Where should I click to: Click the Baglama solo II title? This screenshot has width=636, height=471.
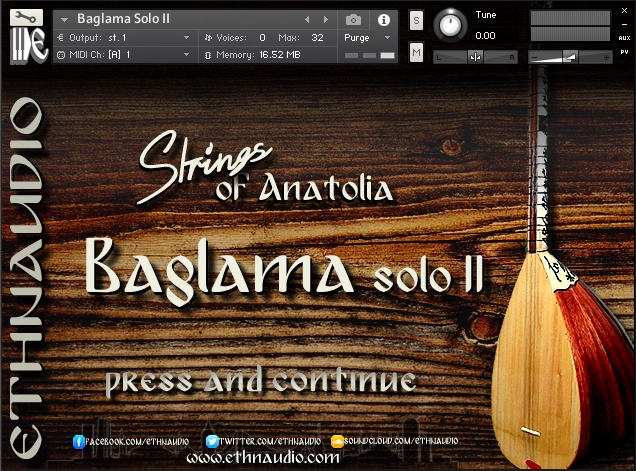[284, 270]
